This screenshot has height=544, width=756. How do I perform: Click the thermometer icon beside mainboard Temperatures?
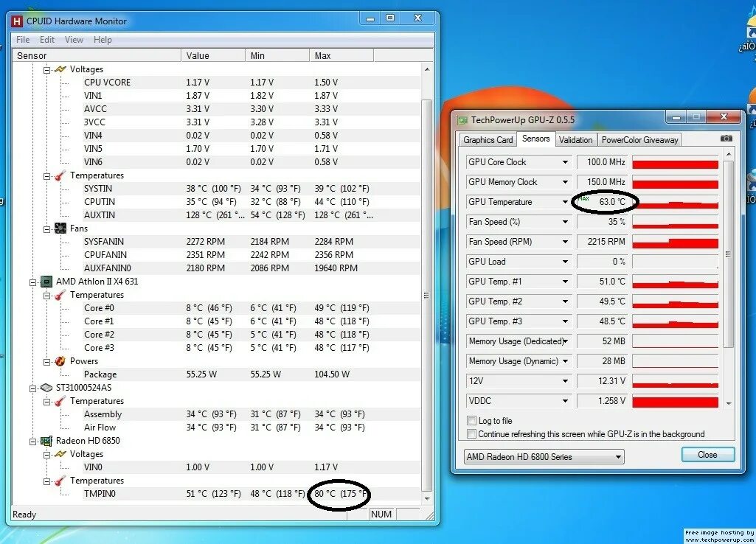(x=60, y=175)
